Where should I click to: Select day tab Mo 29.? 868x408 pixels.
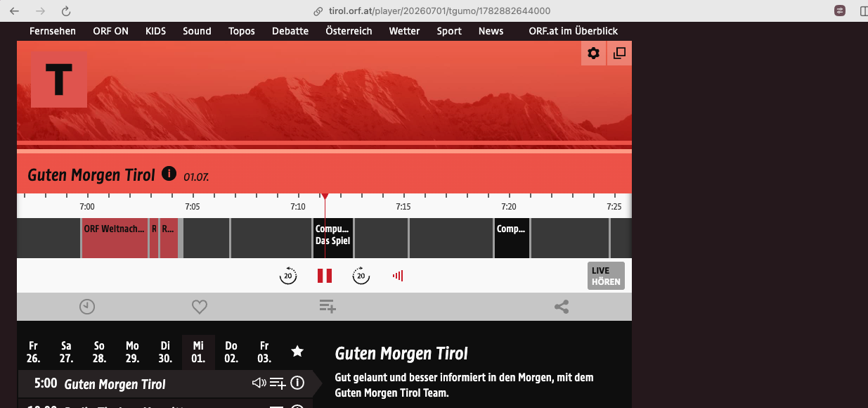pos(132,351)
